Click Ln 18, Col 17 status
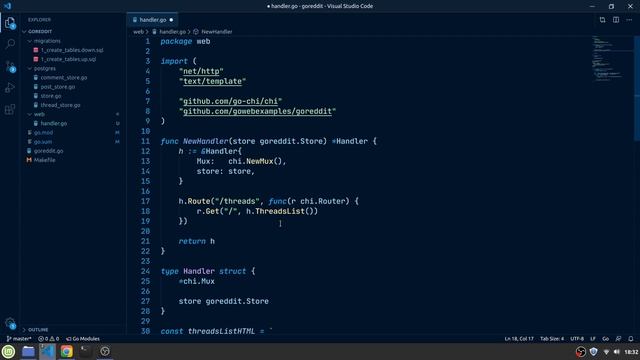 click(x=519, y=338)
